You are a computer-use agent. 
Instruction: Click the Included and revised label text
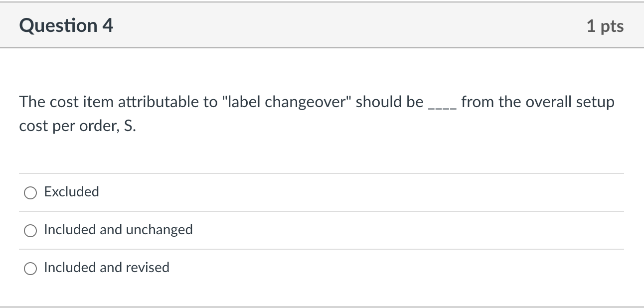pos(107,268)
